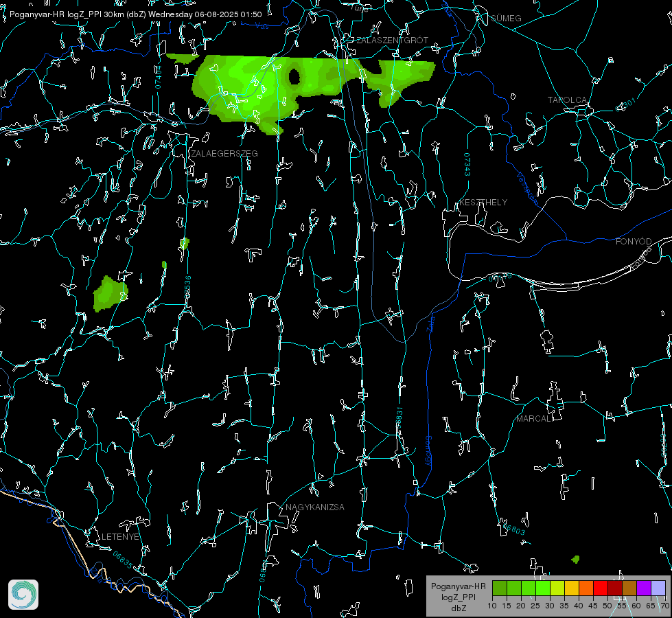672x618 pixels.
Task: Click the Zala river label
Action: (431, 323)
